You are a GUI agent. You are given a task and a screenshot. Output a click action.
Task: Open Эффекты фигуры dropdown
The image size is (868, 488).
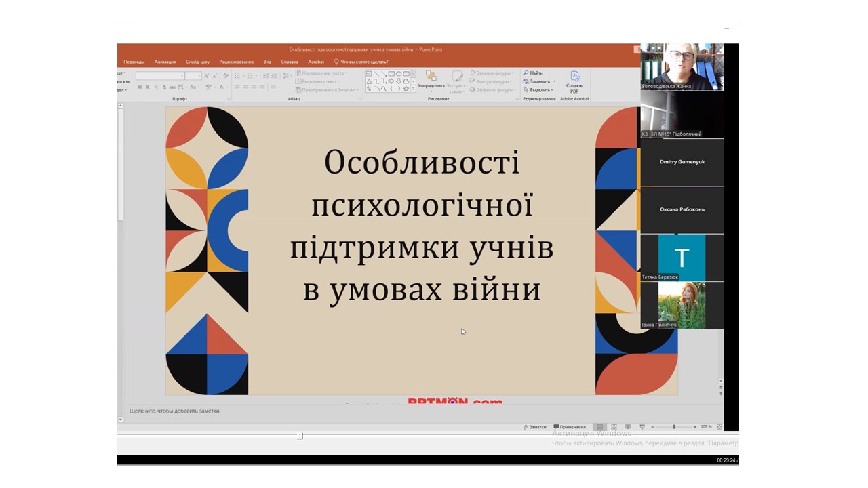pyautogui.click(x=494, y=90)
